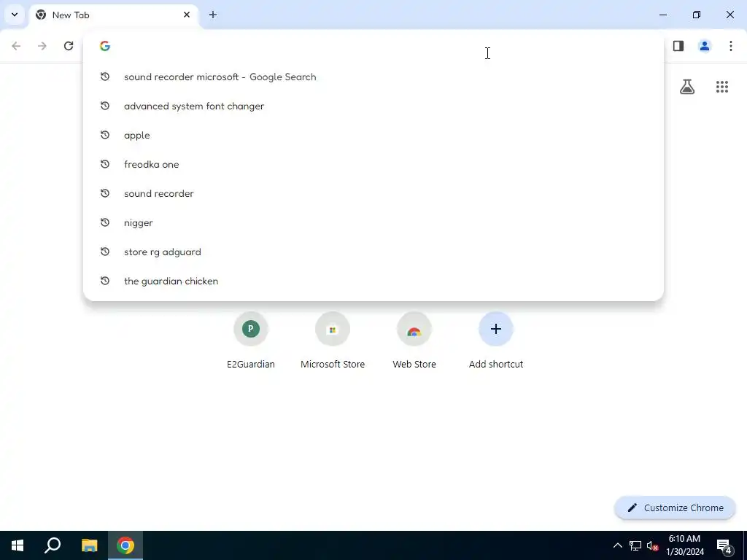Open Windows taskbar search
Viewport: 747px width, 560px height.
click(53, 545)
